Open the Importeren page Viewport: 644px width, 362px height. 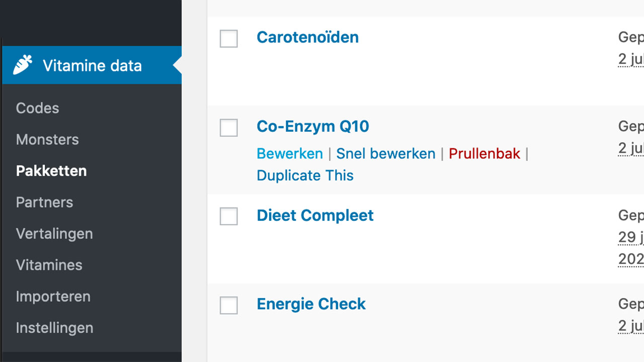point(53,297)
